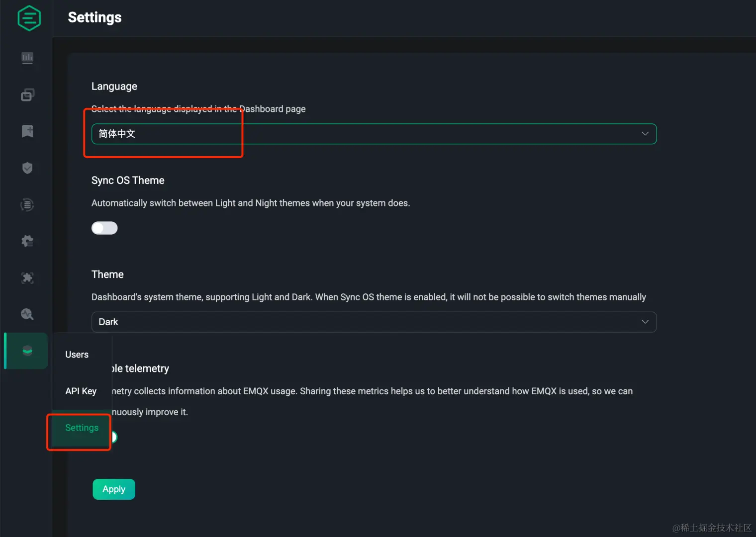Expand the Theme selection chevron
This screenshot has height=537, width=756.
click(645, 322)
